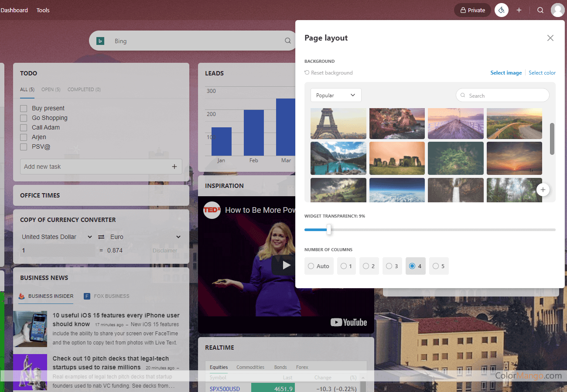Switch to the Fox Business tab
Image resolution: width=567 pixels, height=392 pixels.
[x=107, y=296]
